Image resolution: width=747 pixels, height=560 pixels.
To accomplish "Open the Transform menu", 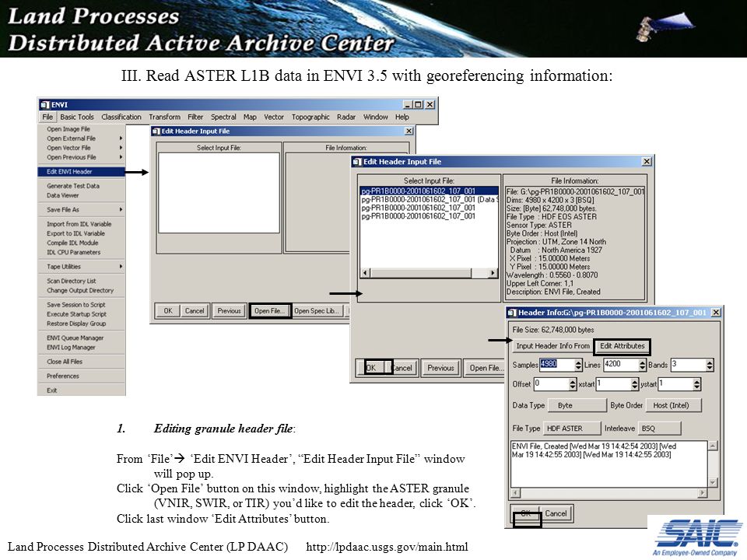I will (164, 117).
